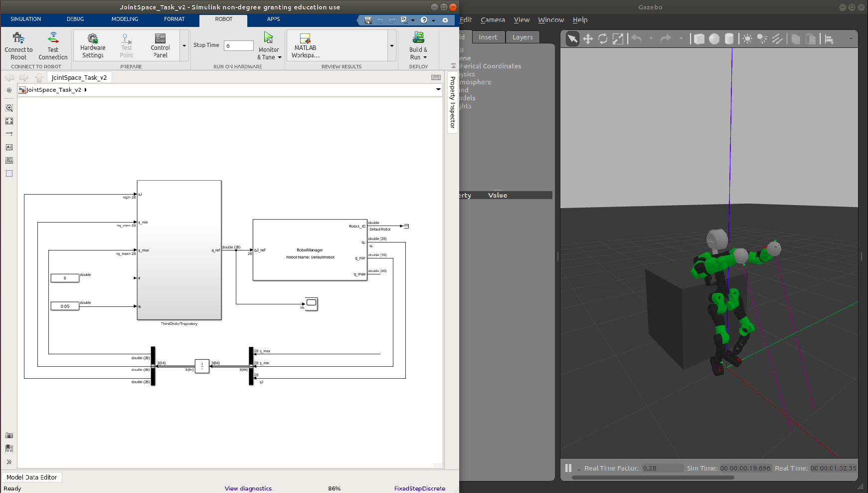Open the help dropdown arrow in quick access
The width and height of the screenshot is (868, 493).
point(433,20)
